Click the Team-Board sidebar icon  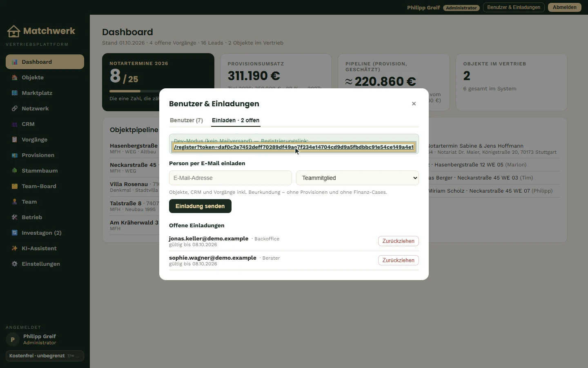[15, 186]
